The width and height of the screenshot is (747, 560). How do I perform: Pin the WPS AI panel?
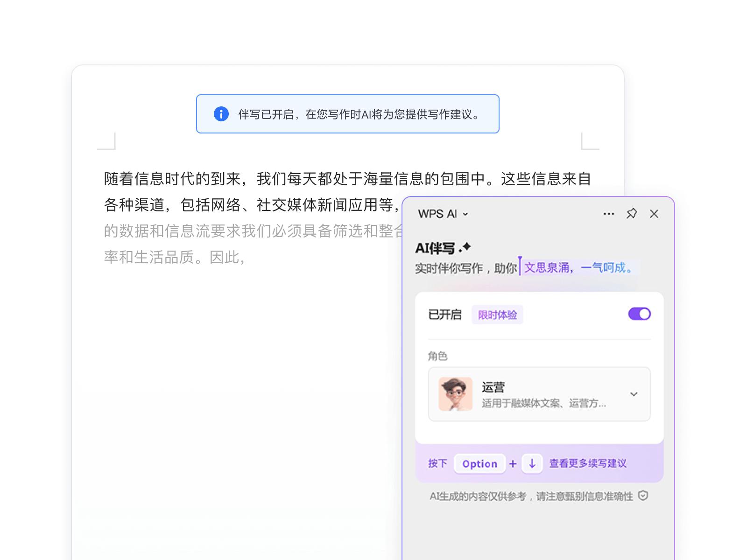pyautogui.click(x=631, y=214)
